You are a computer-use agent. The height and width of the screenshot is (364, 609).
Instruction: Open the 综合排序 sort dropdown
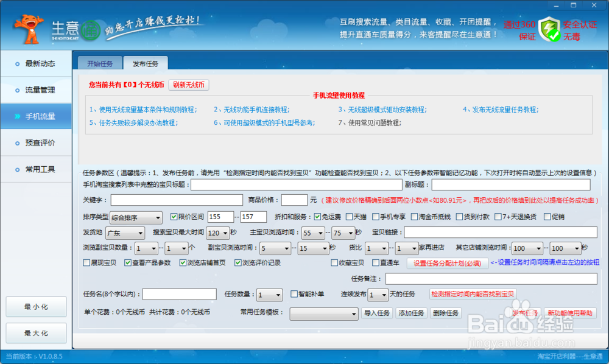pos(135,216)
